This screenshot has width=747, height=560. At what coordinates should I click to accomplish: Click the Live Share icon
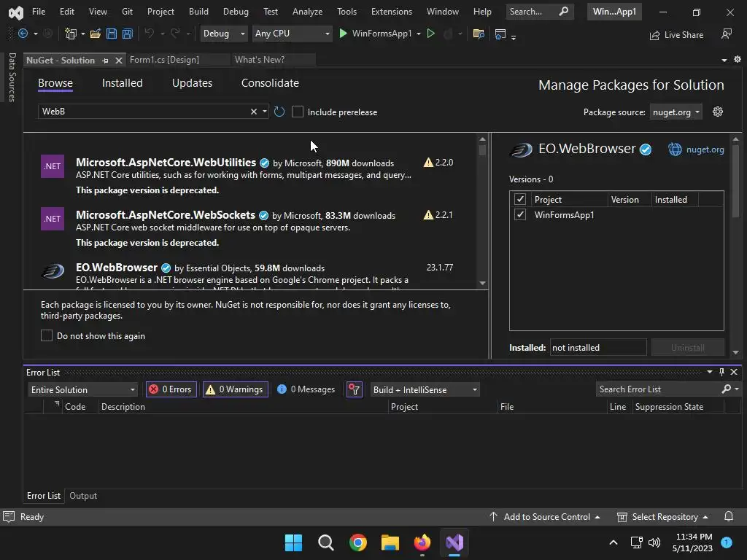pyautogui.click(x=655, y=35)
